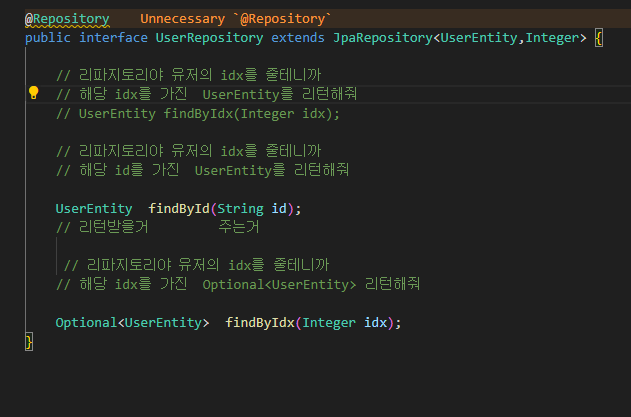Click the comment "// 해당 id를 가진 UserEntity를 리턴해줘"
Viewport: 631px width, 417px height.
[202, 170]
